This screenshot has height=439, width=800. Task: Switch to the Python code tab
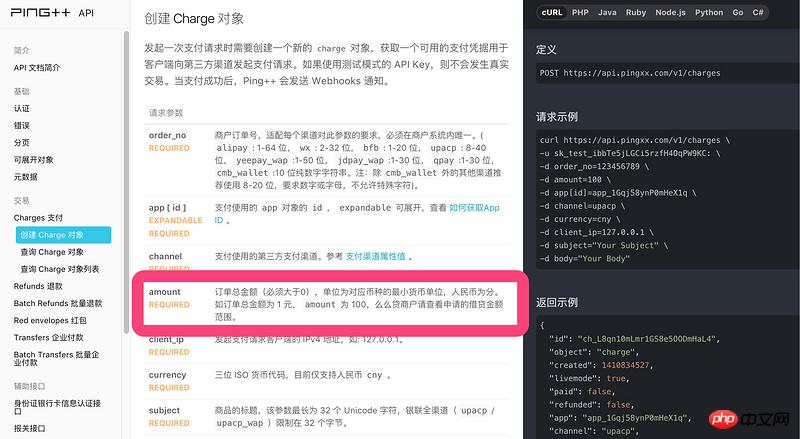709,12
